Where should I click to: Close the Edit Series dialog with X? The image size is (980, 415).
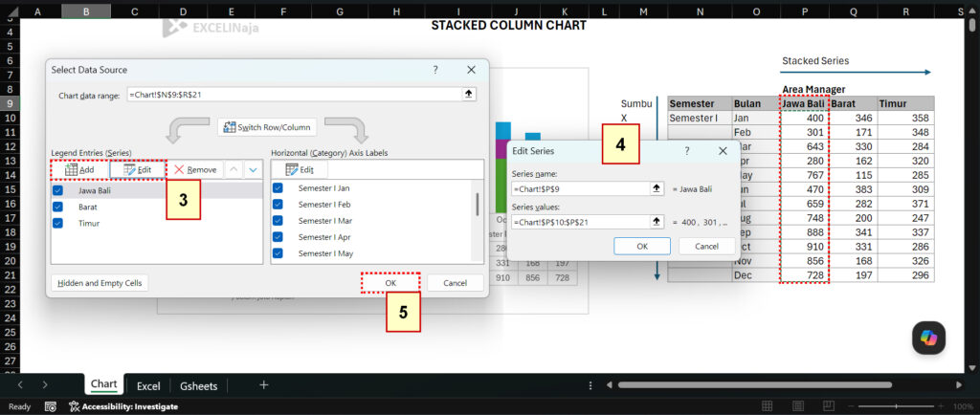coord(723,151)
